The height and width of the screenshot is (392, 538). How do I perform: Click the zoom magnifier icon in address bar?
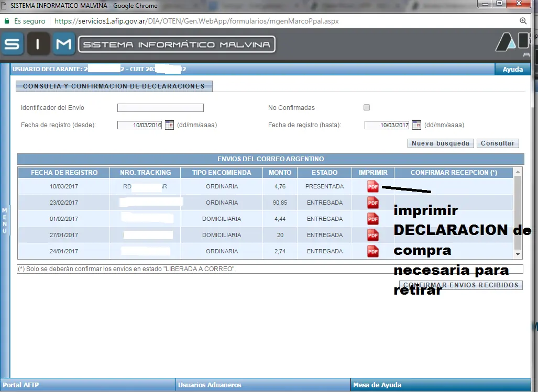point(523,21)
